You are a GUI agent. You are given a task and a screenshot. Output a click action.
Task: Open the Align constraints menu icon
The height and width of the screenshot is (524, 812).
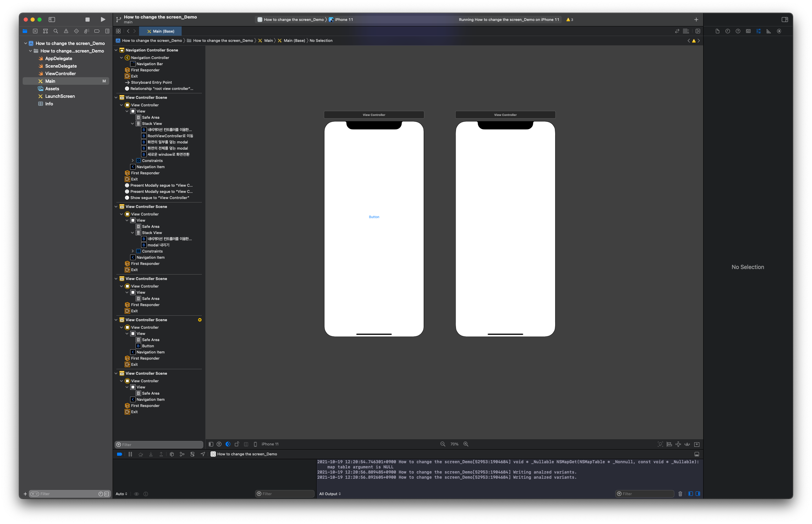(669, 444)
